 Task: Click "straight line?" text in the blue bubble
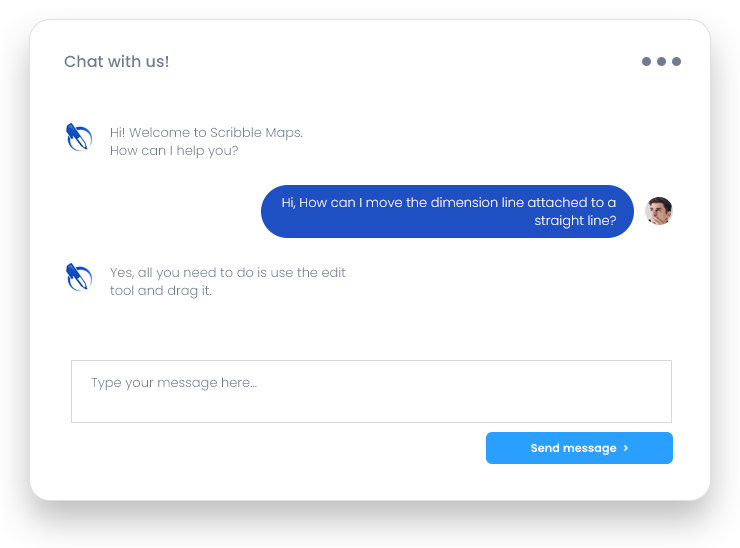(575, 221)
